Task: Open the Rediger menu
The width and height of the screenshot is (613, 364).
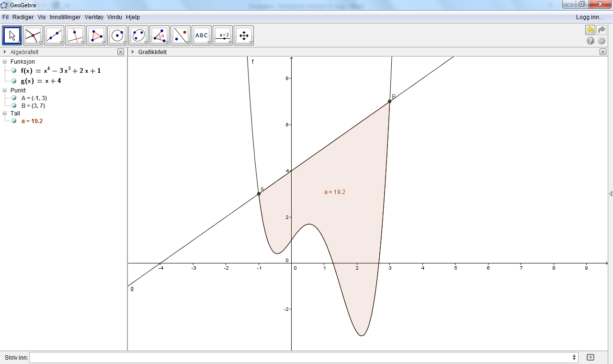Action: (23, 17)
